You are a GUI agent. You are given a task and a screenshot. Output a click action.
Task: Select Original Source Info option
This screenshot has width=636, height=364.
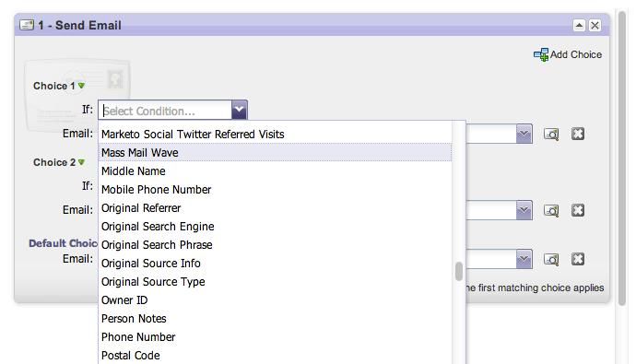coord(275,263)
